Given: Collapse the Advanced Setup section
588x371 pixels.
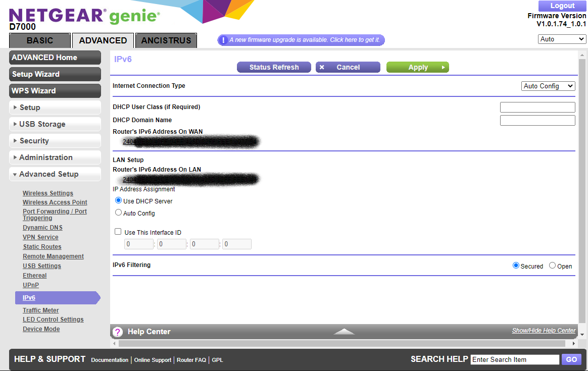Looking at the screenshot, I should tap(55, 174).
